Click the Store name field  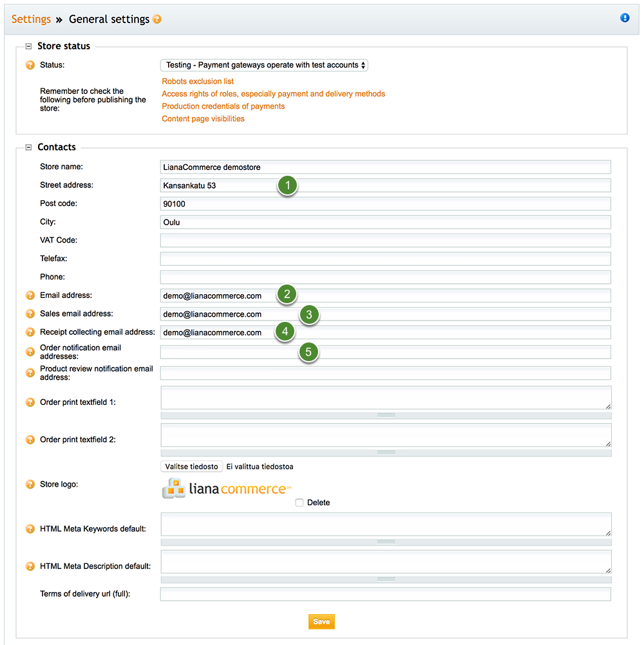tap(386, 167)
